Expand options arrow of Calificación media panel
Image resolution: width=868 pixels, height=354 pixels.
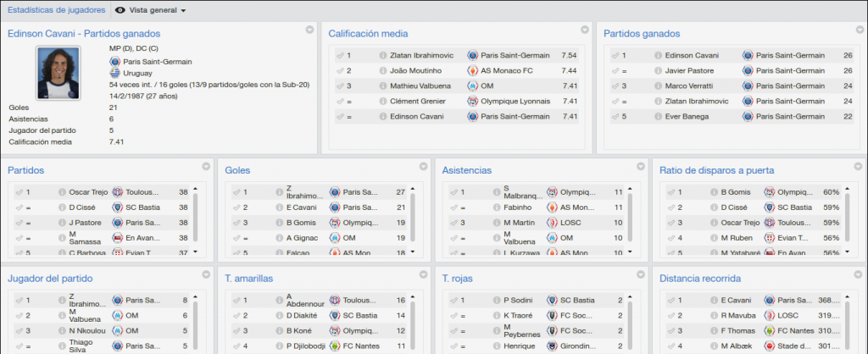pyautogui.click(x=585, y=30)
